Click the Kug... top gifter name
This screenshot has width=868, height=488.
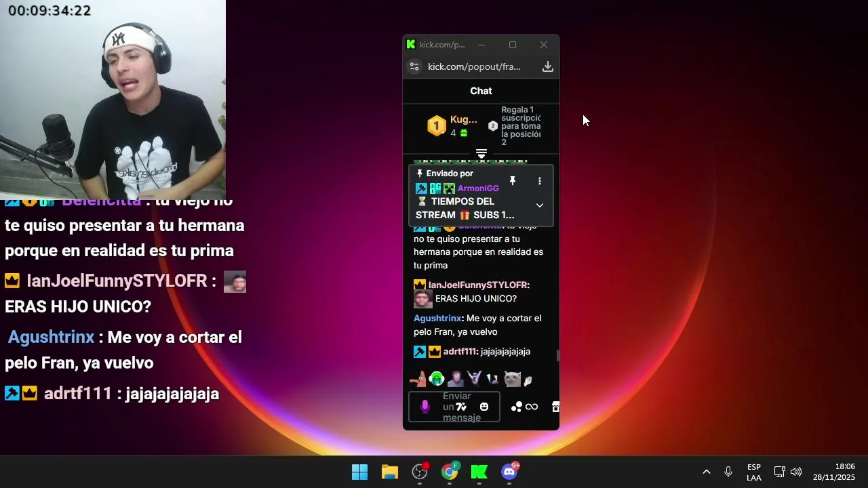click(464, 119)
